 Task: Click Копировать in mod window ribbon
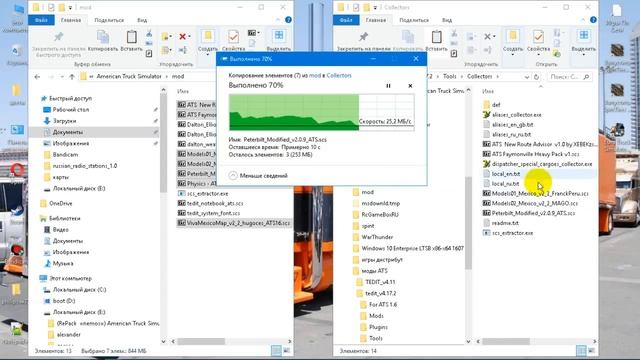click(x=103, y=41)
